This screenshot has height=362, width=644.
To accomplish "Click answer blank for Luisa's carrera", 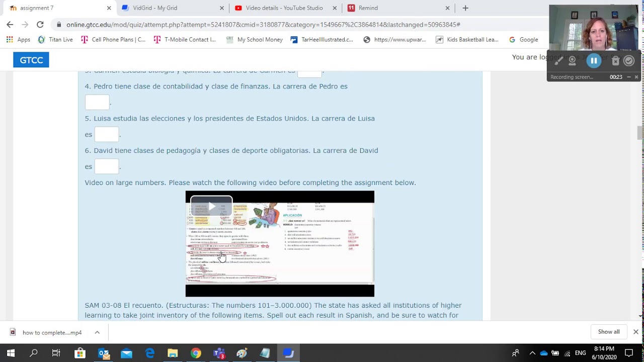I will coord(107,134).
